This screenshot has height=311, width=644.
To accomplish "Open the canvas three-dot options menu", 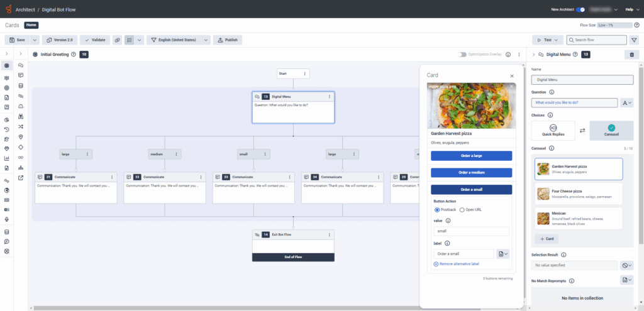I will pos(519,54).
